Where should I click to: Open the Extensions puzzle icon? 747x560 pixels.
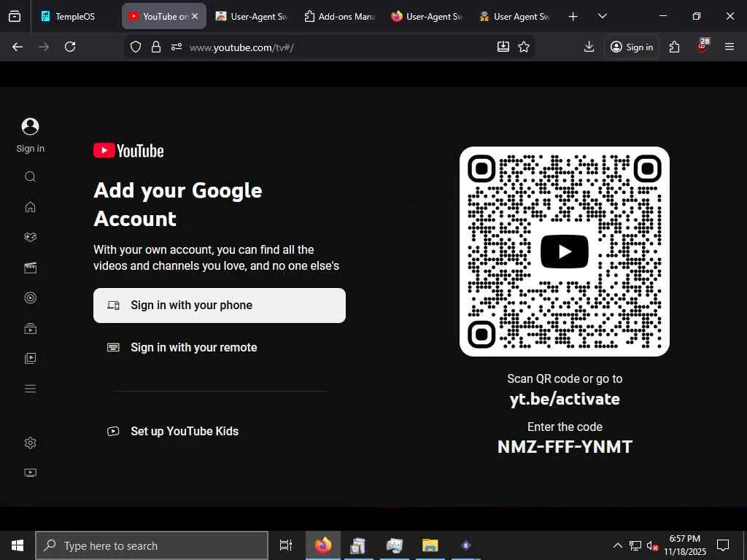[x=674, y=47]
